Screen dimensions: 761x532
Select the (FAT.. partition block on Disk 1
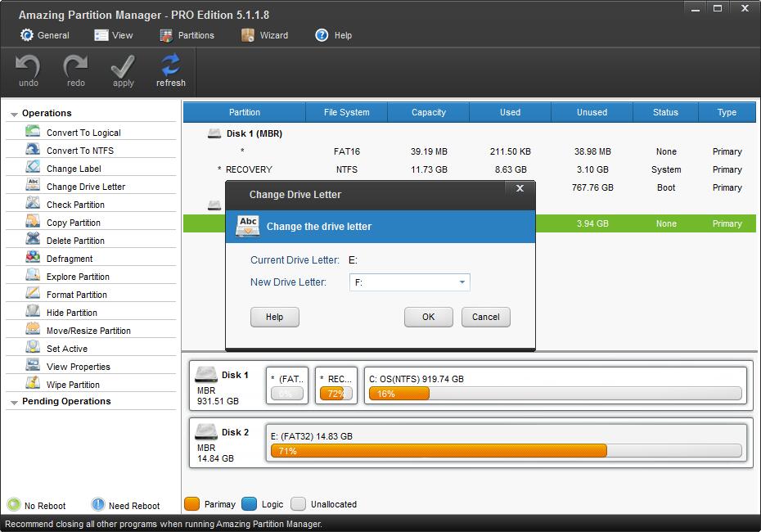287,385
